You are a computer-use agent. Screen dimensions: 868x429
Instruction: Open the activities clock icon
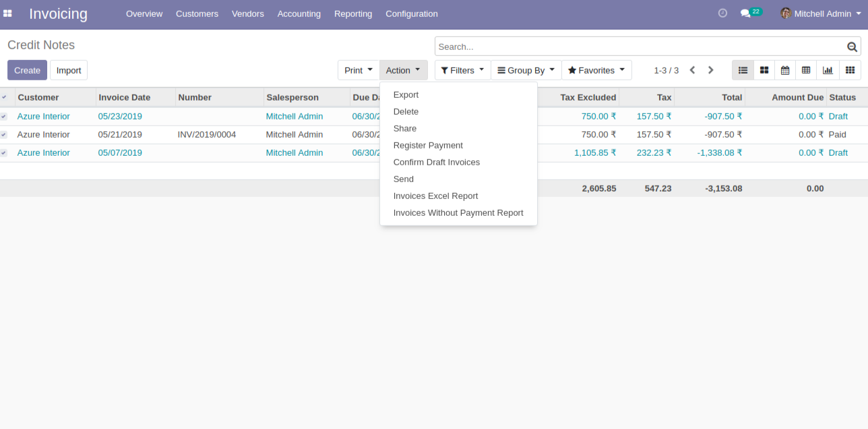pyautogui.click(x=722, y=13)
